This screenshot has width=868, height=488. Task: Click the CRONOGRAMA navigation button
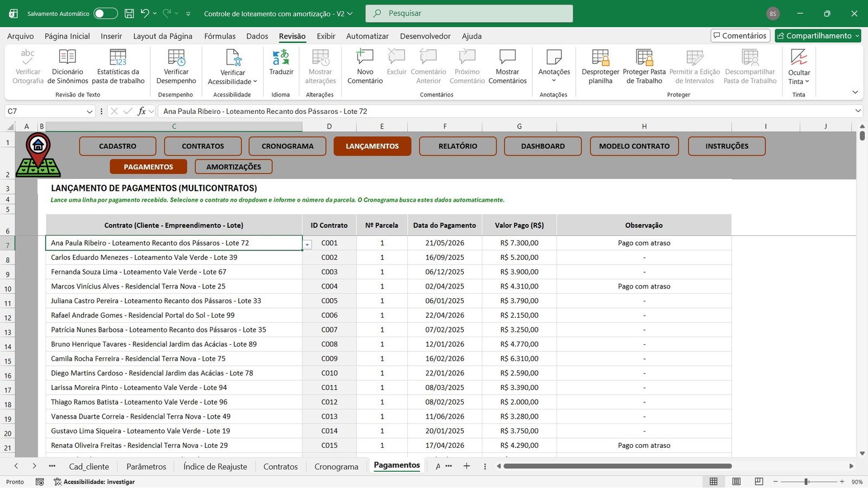click(x=288, y=146)
